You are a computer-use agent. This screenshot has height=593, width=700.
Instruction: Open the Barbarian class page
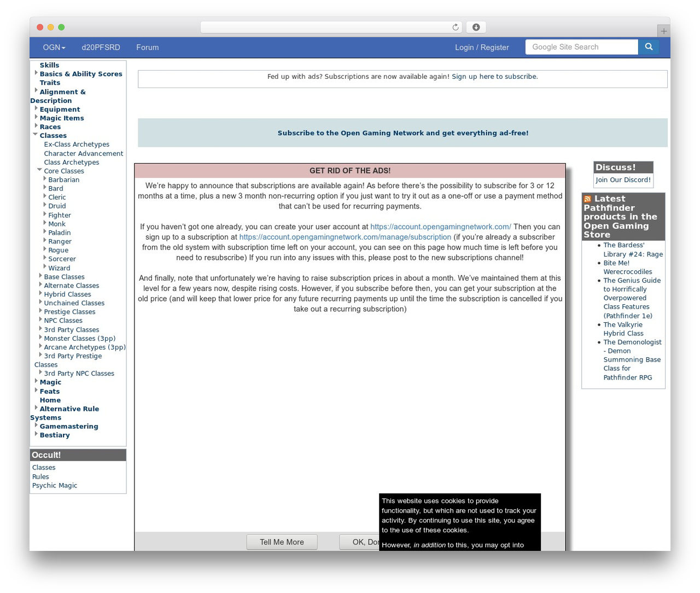point(64,180)
